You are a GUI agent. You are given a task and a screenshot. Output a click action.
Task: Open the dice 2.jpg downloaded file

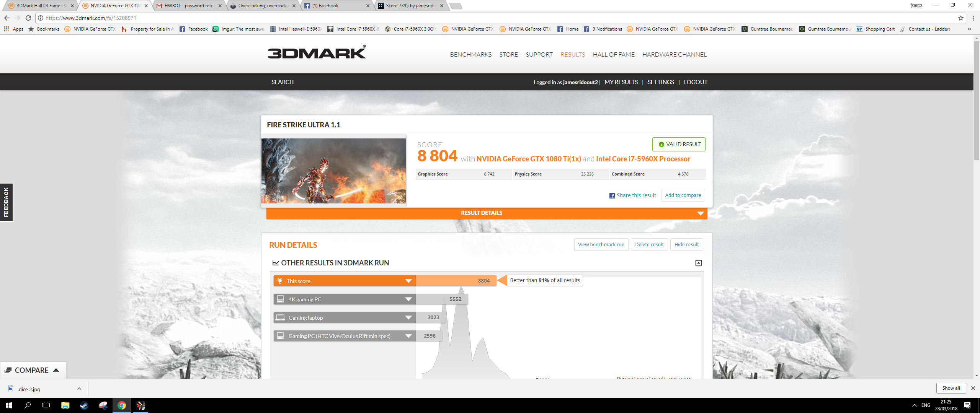tap(29, 389)
